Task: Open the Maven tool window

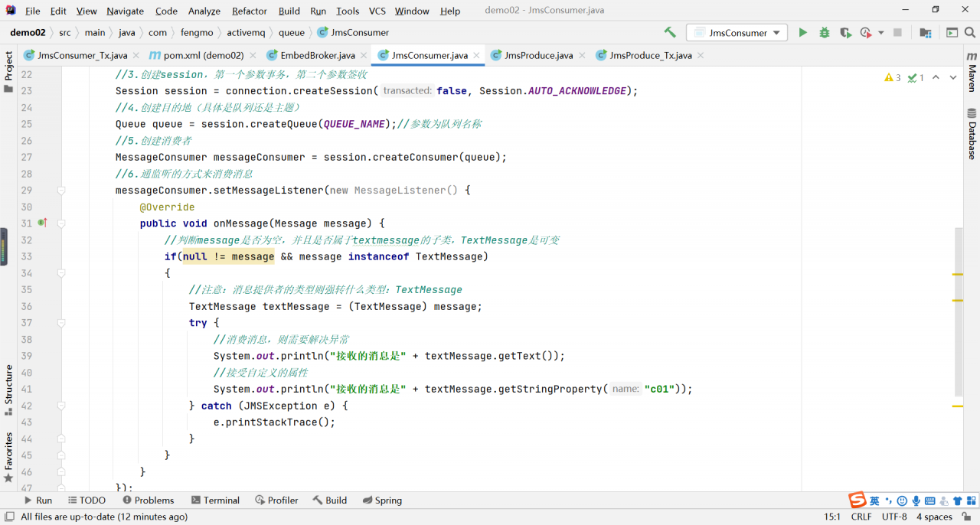Action: [972, 72]
